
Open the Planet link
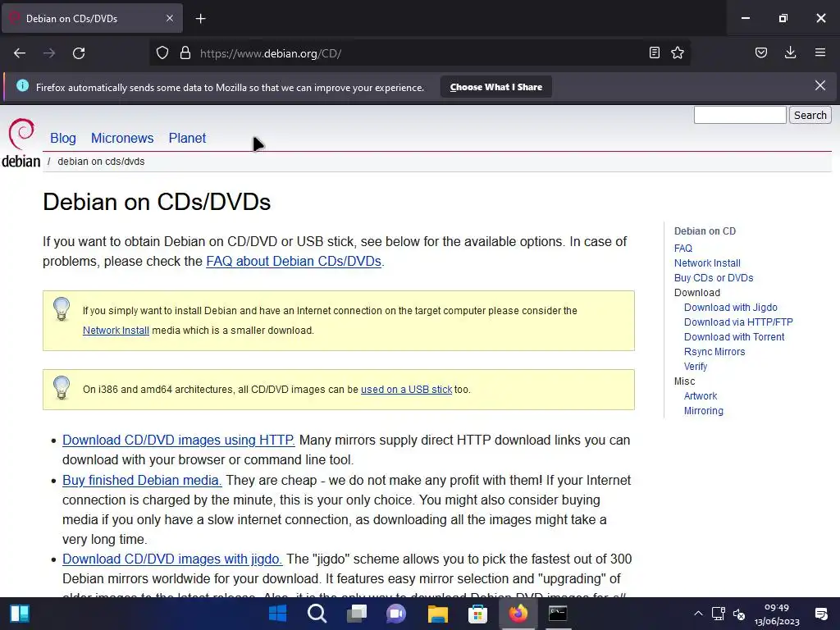coord(187,138)
